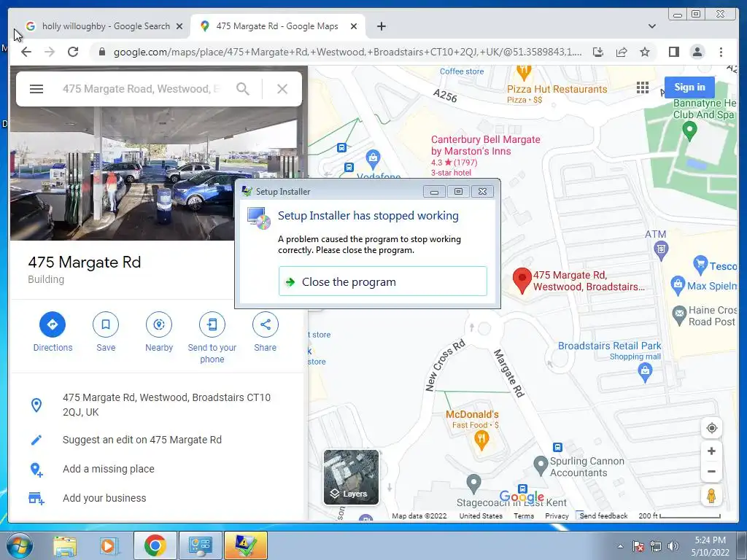Image resolution: width=747 pixels, height=560 pixels.
Task: Share this page from the address bar
Action: click(x=622, y=52)
